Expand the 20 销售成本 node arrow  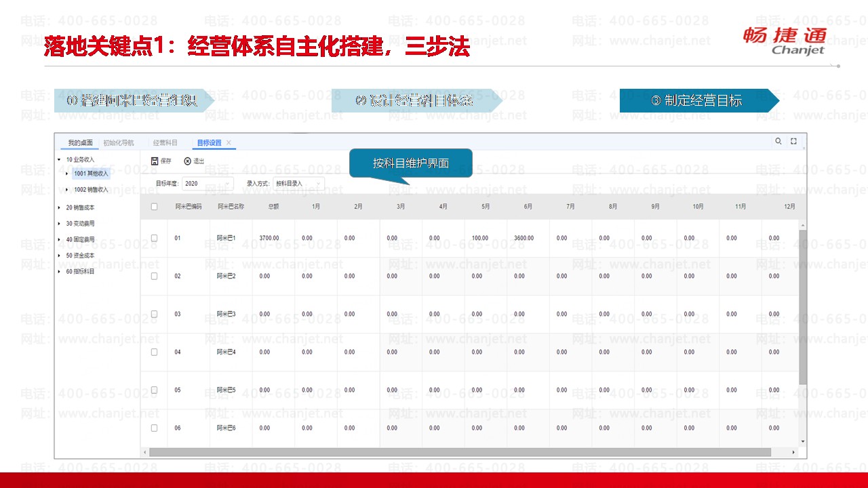coord(60,207)
